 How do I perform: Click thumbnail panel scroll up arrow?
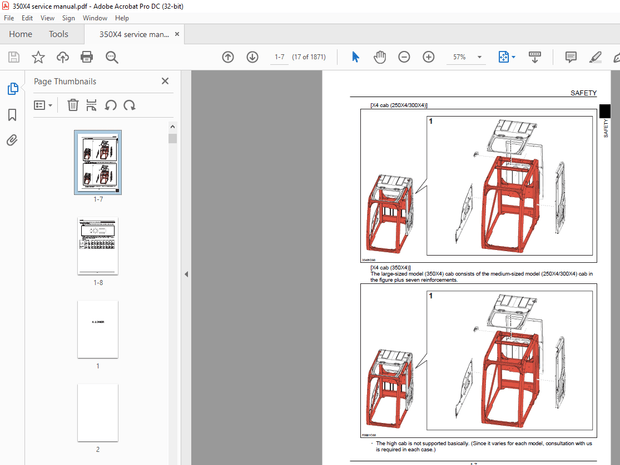click(172, 127)
